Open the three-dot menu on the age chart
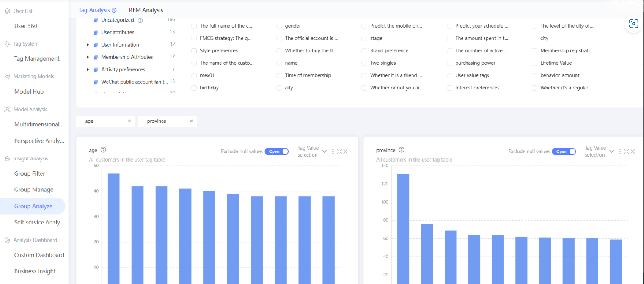The image size is (644, 284). [x=333, y=152]
